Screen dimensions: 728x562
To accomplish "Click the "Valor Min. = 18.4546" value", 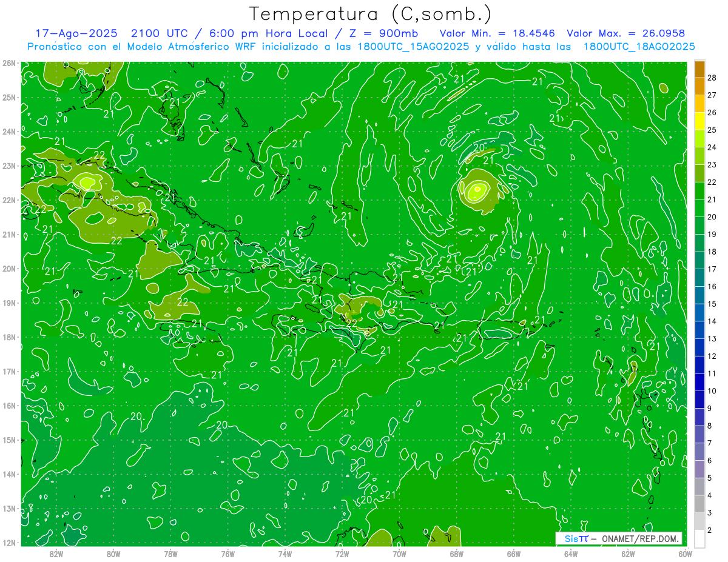I will (496, 33).
